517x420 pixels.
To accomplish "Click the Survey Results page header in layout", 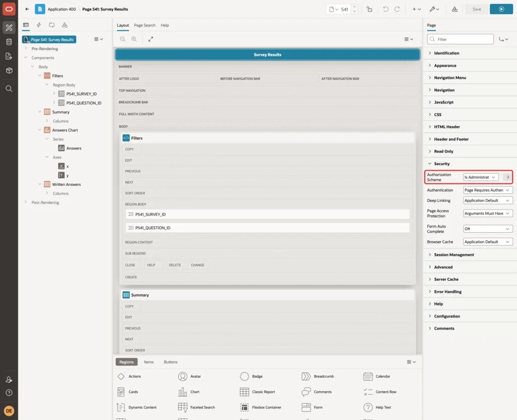I will (x=268, y=55).
